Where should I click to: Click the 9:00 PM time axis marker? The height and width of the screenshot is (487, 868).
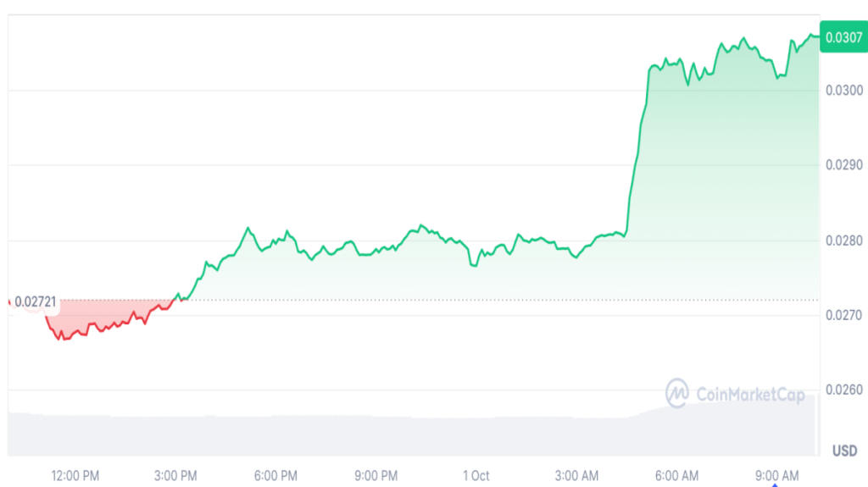click(376, 475)
